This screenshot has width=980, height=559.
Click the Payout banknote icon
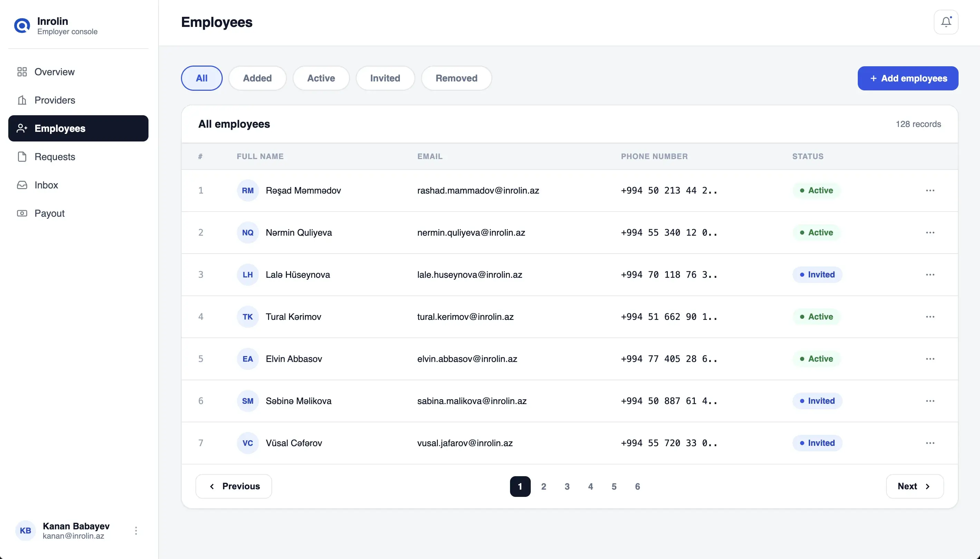pyautogui.click(x=22, y=213)
